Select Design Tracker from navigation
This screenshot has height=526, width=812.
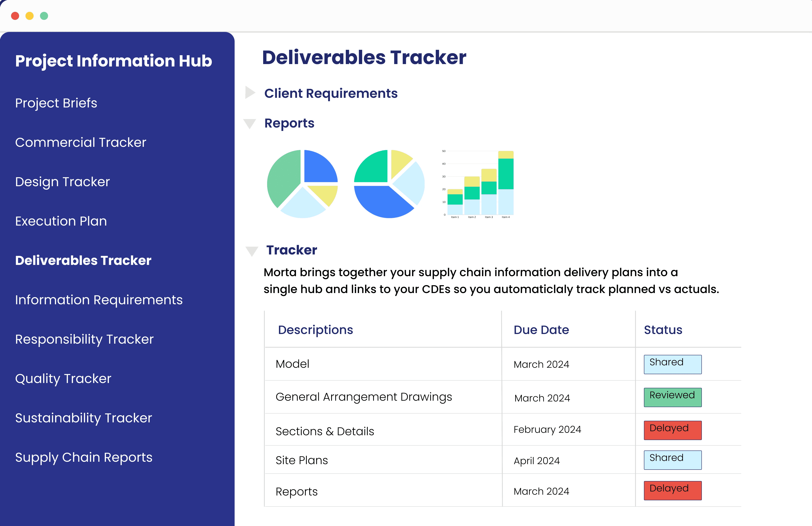click(63, 181)
